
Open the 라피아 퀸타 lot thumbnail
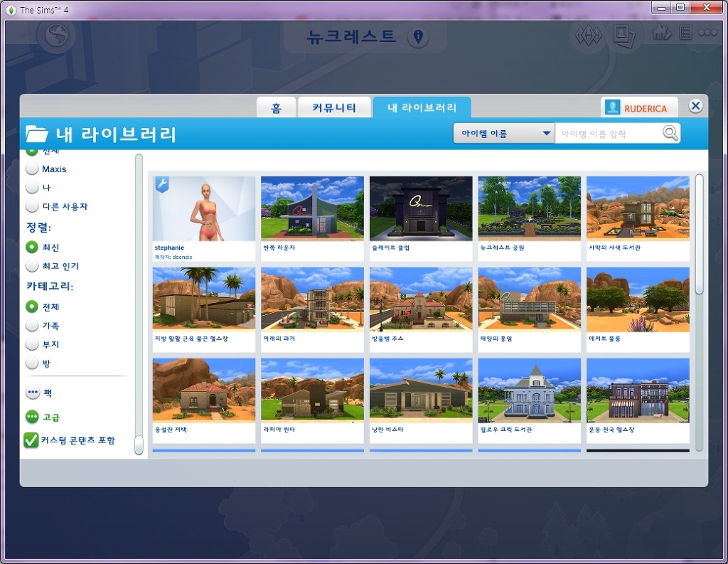click(x=313, y=390)
